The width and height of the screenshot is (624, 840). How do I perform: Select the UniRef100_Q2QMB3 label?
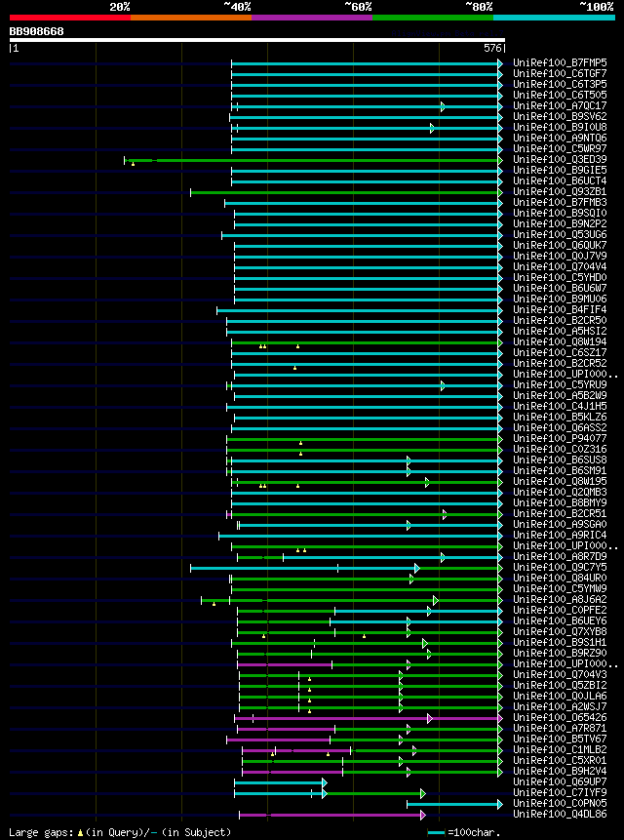(560, 492)
